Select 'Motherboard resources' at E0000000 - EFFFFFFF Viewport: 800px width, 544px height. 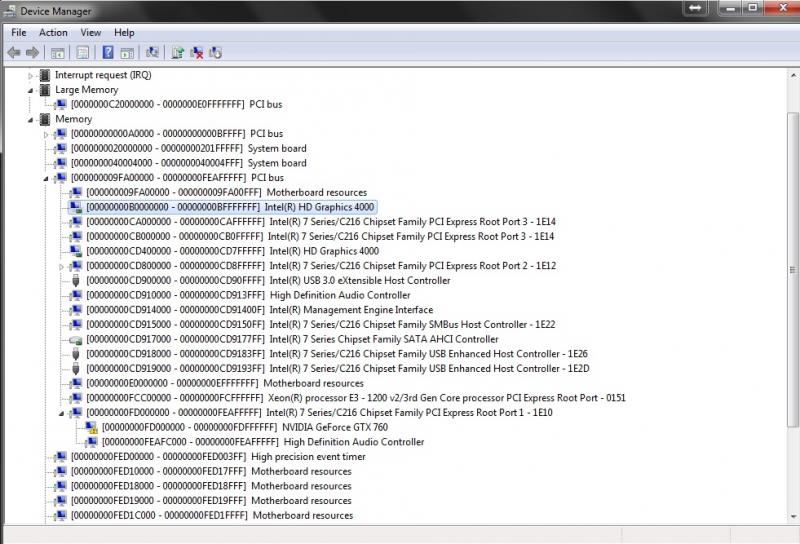pos(225,383)
